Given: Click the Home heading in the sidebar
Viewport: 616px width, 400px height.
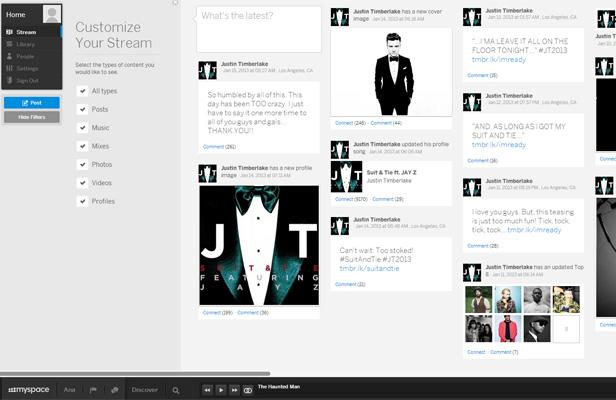Looking at the screenshot, I should coord(16,15).
